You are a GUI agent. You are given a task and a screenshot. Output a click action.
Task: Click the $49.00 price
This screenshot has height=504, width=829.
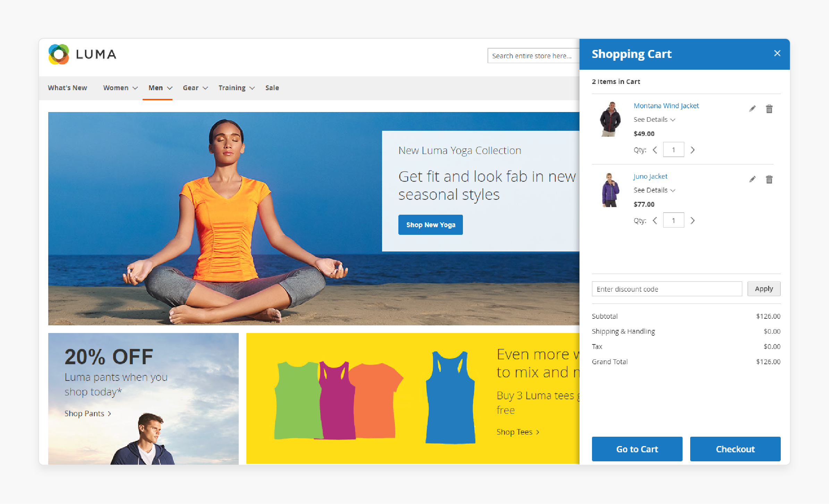click(x=644, y=134)
